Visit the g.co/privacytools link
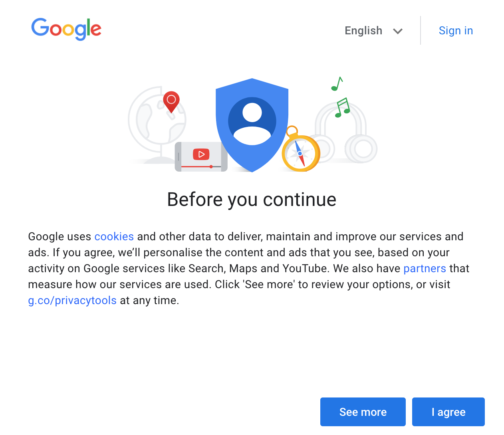This screenshot has width=504, height=435. [x=72, y=301]
